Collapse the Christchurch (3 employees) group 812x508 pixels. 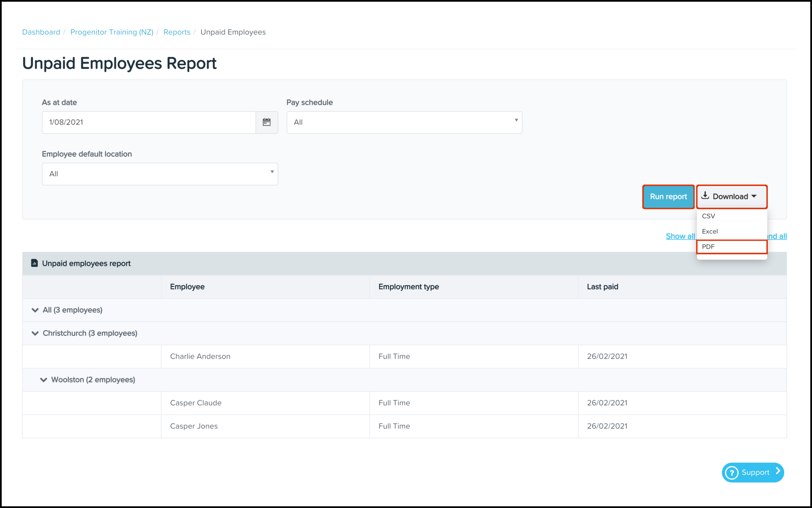pos(35,333)
